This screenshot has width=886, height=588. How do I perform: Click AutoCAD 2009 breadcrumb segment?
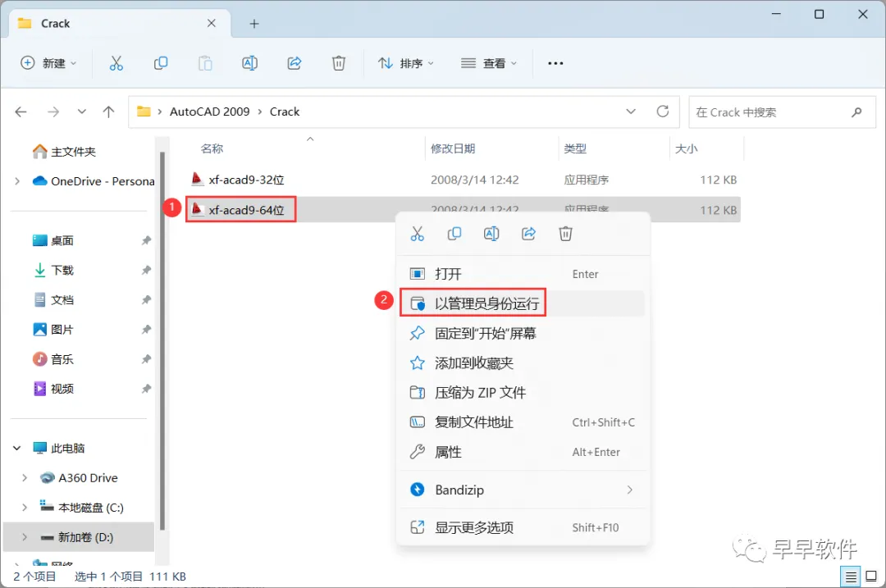[210, 112]
